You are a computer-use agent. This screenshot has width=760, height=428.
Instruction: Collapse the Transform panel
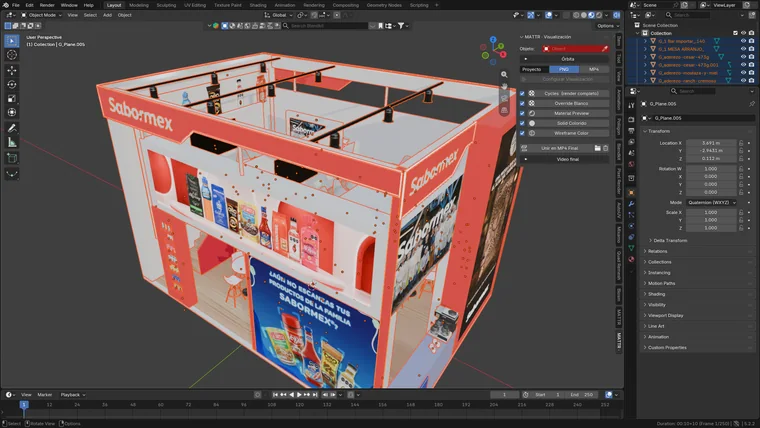tap(658, 131)
